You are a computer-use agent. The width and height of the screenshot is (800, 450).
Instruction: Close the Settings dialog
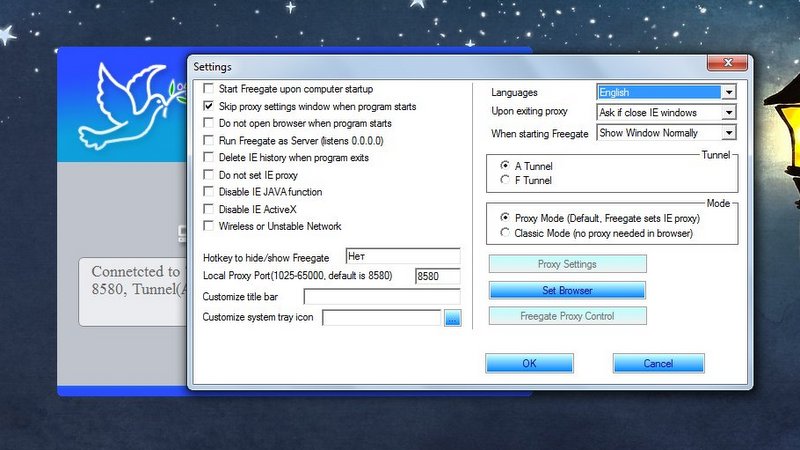pyautogui.click(x=728, y=63)
